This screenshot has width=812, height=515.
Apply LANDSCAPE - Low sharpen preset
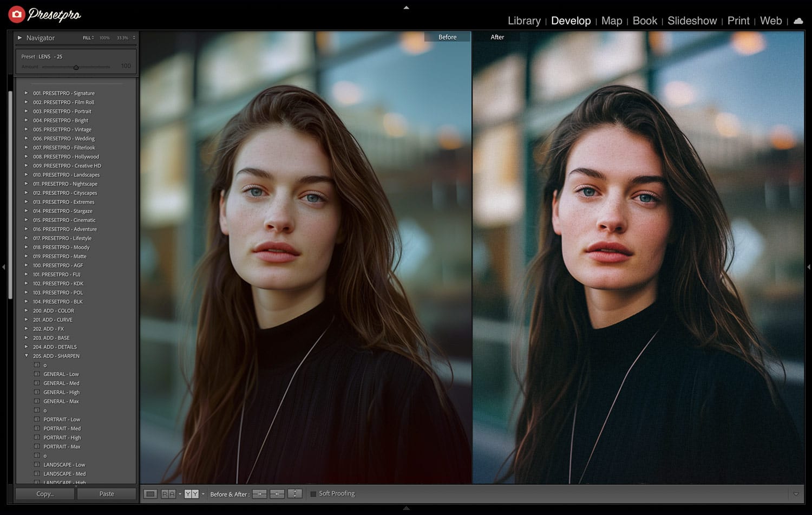(x=64, y=465)
